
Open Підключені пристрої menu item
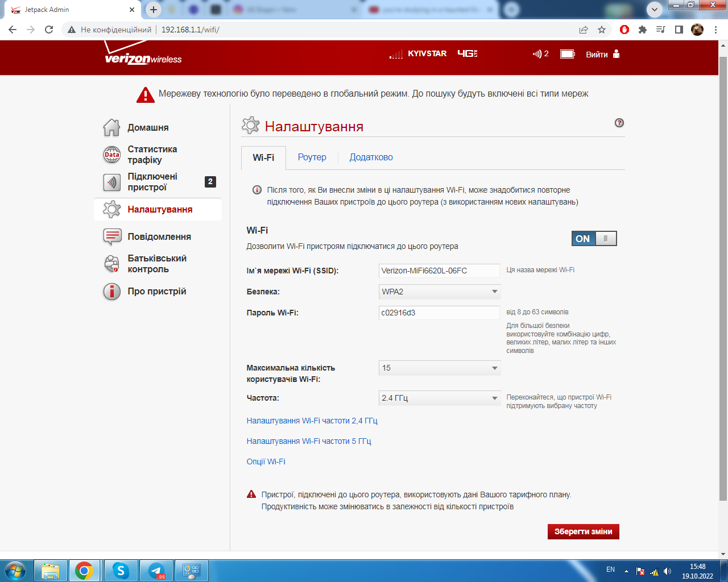point(152,182)
